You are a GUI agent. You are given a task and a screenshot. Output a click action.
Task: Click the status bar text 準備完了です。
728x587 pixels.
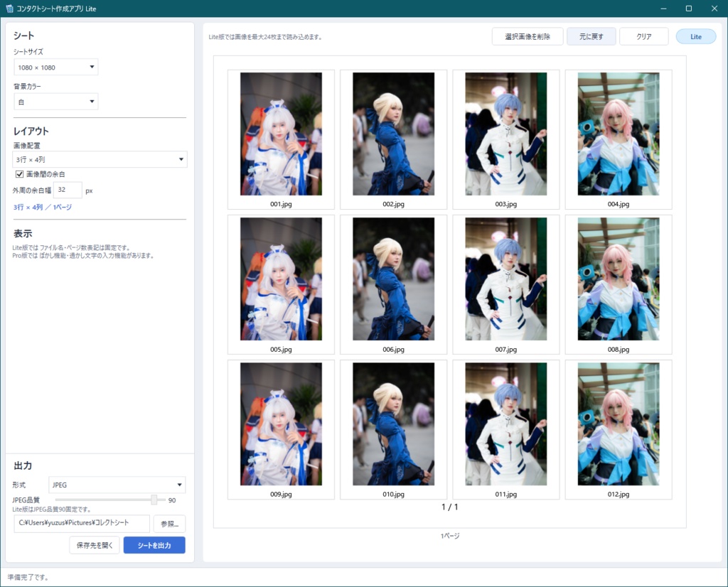tap(28, 577)
